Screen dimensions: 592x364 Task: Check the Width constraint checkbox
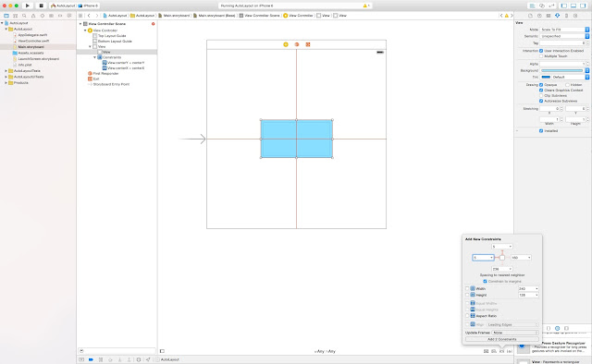click(467, 288)
